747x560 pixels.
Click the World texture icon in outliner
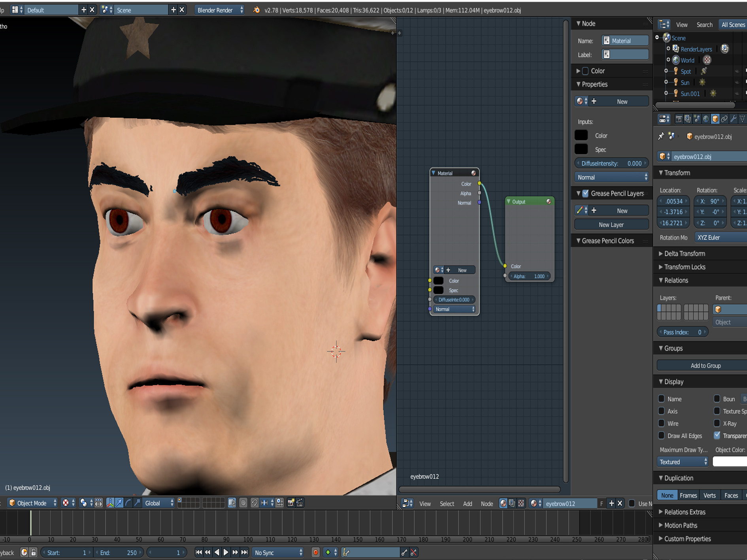click(x=707, y=60)
